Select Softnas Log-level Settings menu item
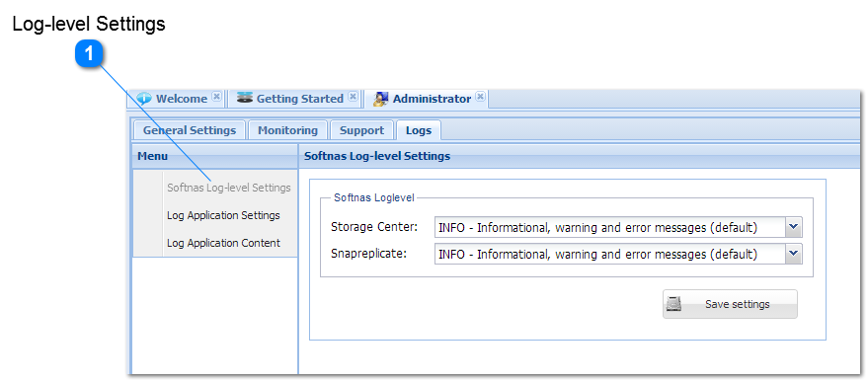 click(x=229, y=188)
